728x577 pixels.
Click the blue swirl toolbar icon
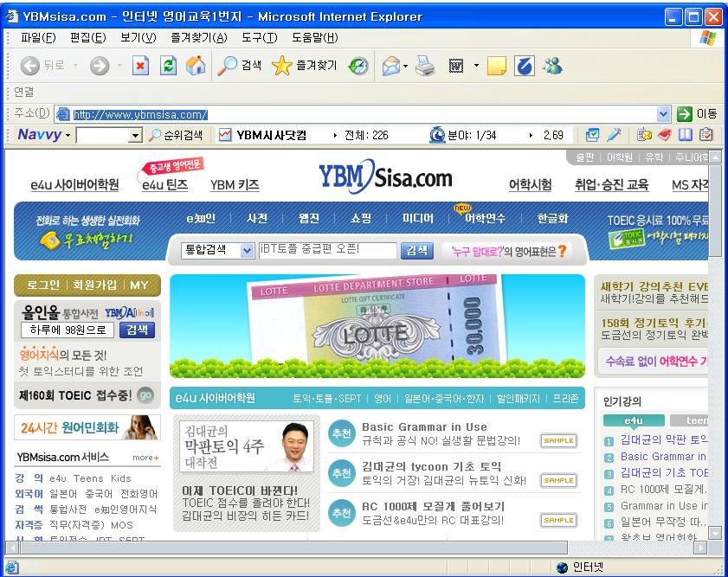(x=525, y=66)
